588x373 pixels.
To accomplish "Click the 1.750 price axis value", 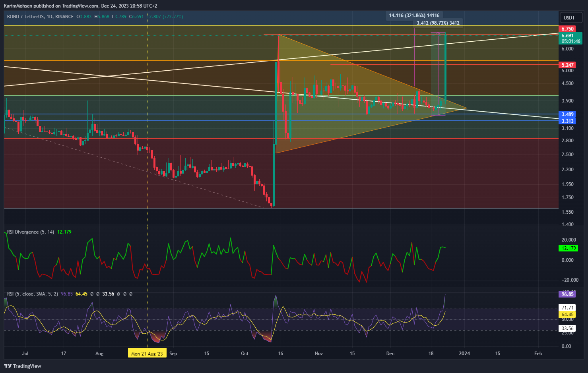I will click(568, 197).
